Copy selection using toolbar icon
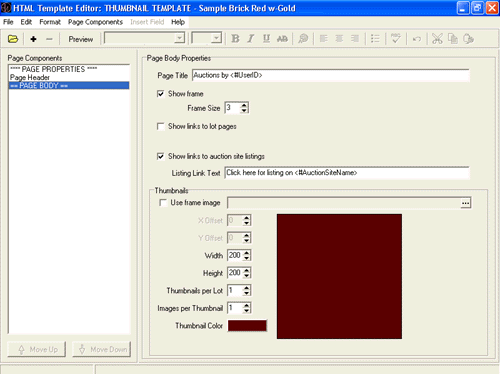 (453, 39)
